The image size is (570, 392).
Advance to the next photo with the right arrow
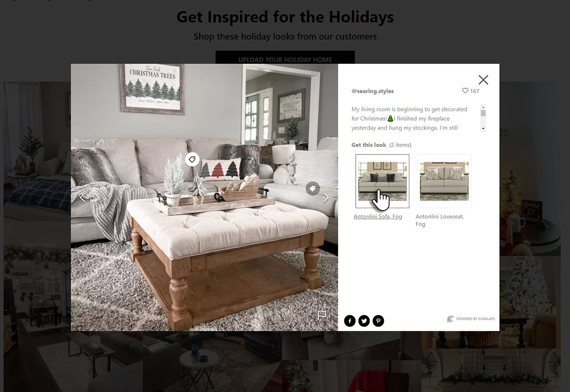pyautogui.click(x=326, y=198)
